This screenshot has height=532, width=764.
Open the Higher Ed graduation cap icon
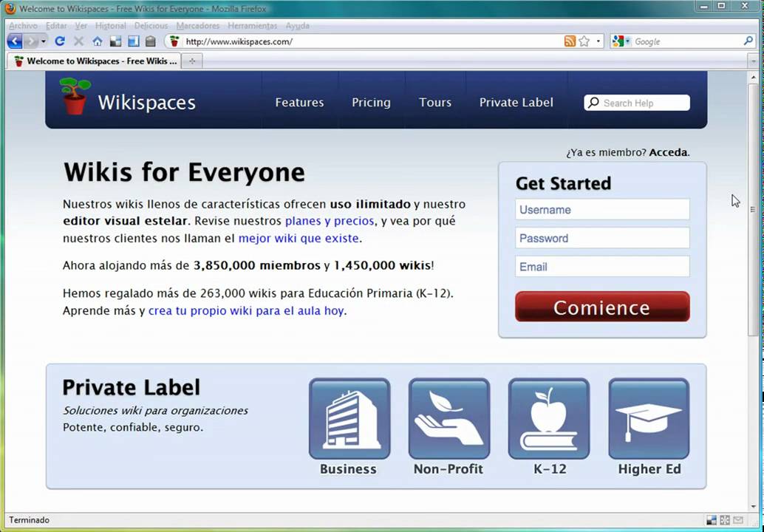pos(649,419)
